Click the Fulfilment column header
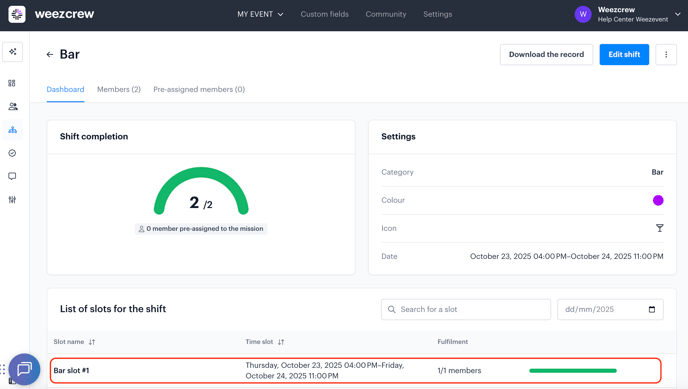 452,342
